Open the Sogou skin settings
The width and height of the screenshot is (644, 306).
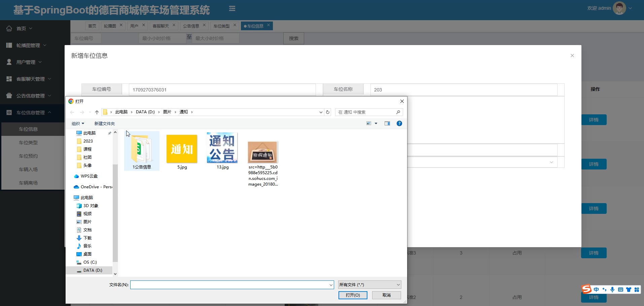pos(629,290)
